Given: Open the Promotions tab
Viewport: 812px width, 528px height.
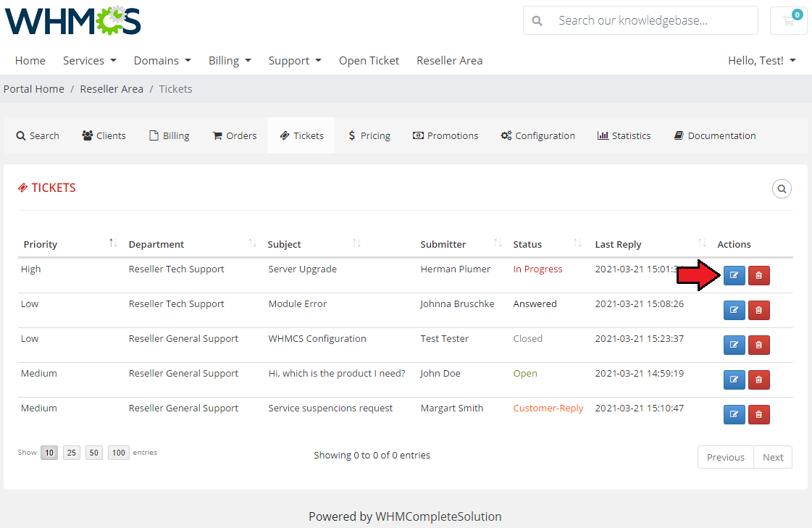Looking at the screenshot, I should [445, 135].
